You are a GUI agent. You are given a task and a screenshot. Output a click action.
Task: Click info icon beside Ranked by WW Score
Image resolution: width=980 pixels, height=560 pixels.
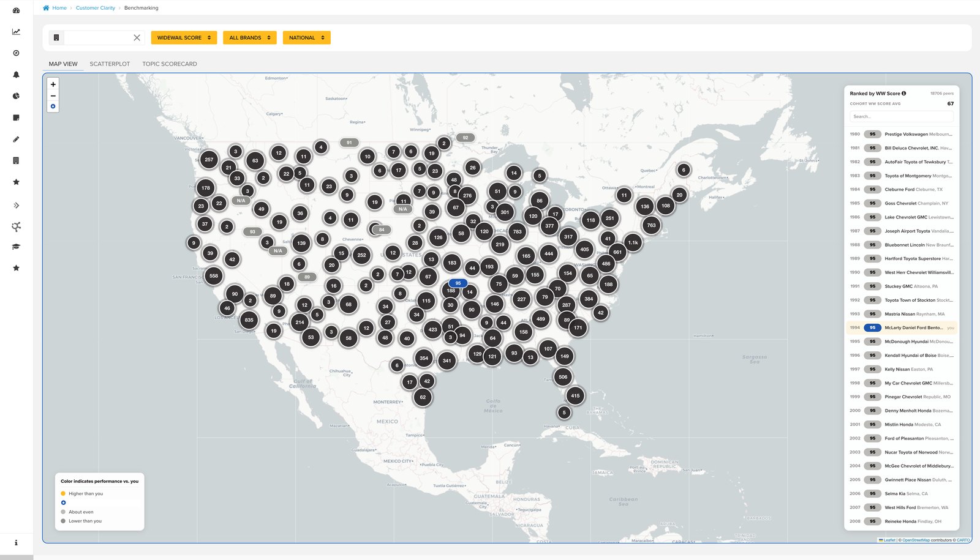(x=903, y=93)
